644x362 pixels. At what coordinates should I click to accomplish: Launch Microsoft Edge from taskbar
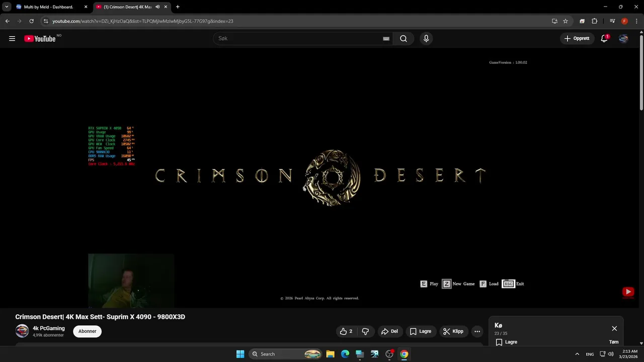(345, 354)
